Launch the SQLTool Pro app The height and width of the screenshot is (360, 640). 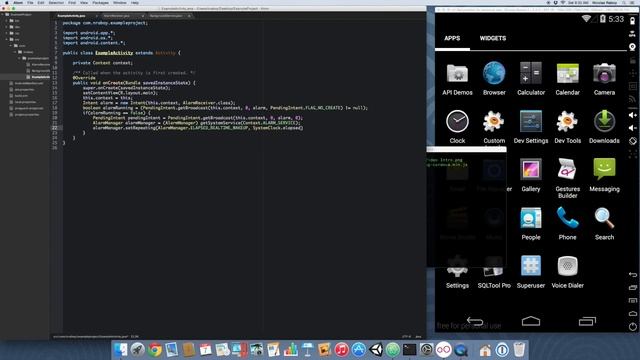click(494, 272)
